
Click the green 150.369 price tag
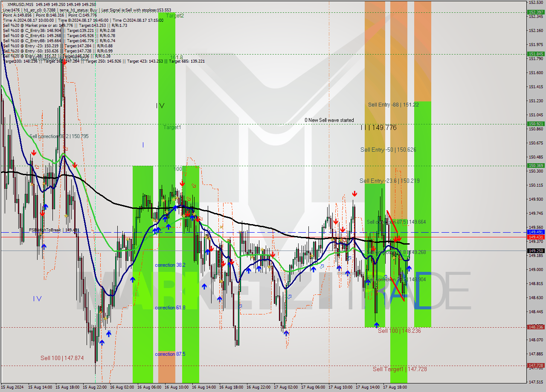coord(536,166)
